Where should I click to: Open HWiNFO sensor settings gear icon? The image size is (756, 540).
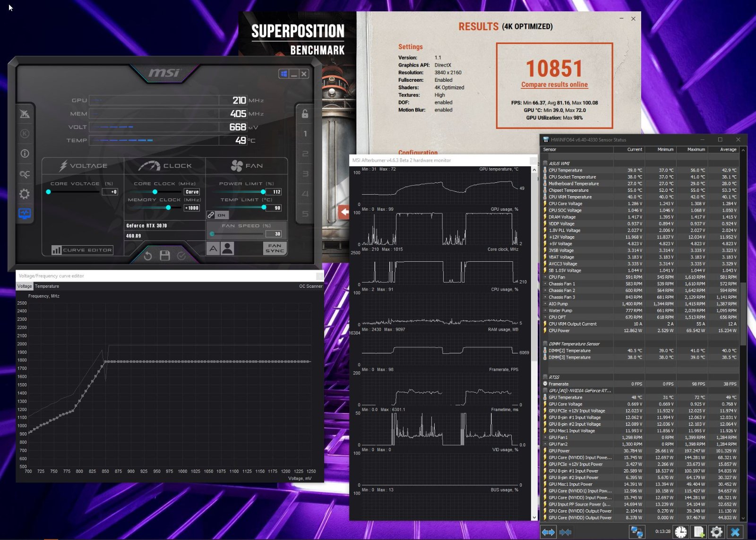[x=716, y=532]
